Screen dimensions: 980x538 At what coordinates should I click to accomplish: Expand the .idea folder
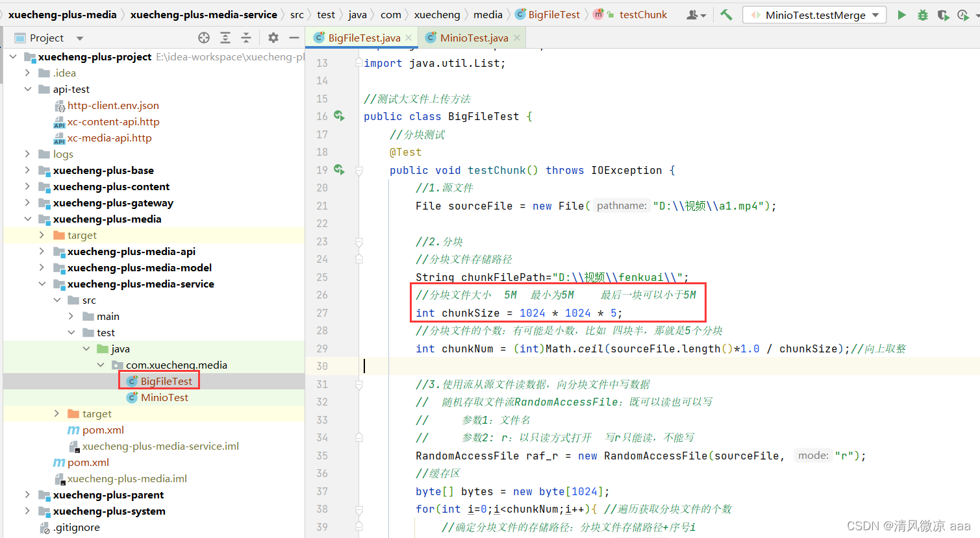27,73
